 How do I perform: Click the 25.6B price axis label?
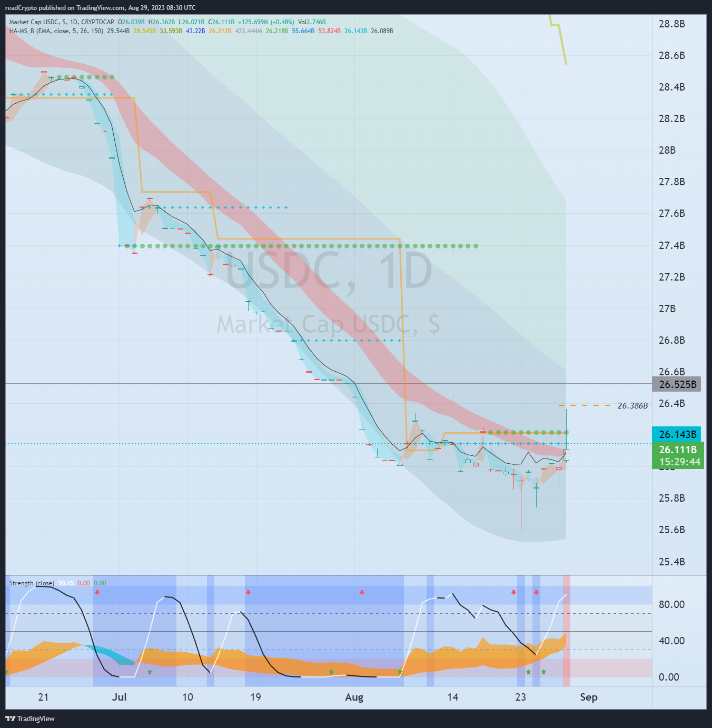pyautogui.click(x=672, y=530)
